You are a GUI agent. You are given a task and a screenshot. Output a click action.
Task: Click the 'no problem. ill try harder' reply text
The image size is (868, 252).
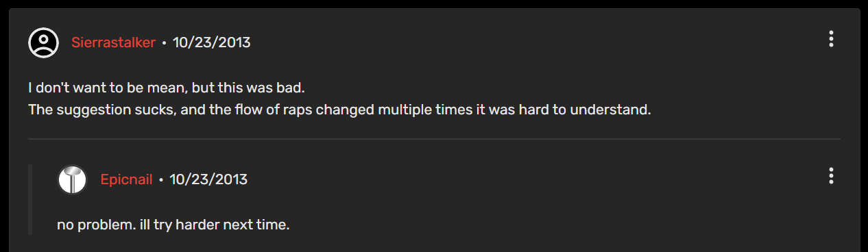tap(173, 225)
